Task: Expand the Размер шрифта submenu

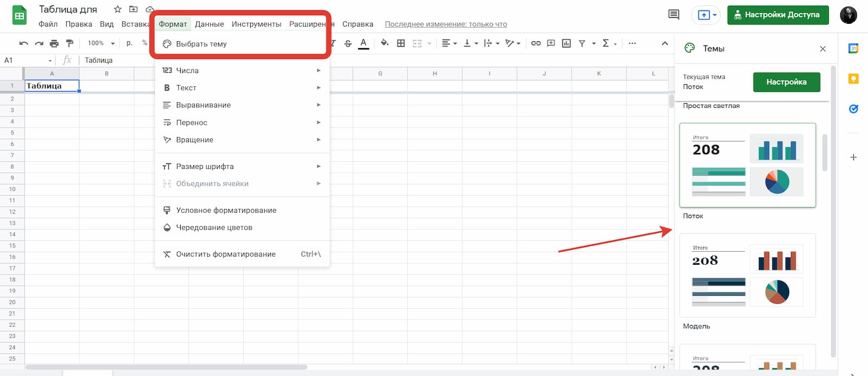Action: click(242, 167)
